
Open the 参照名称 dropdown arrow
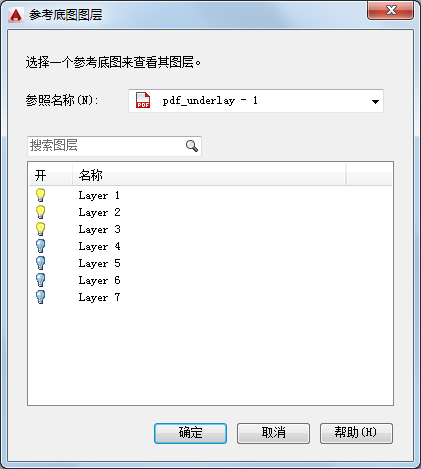pyautogui.click(x=375, y=101)
